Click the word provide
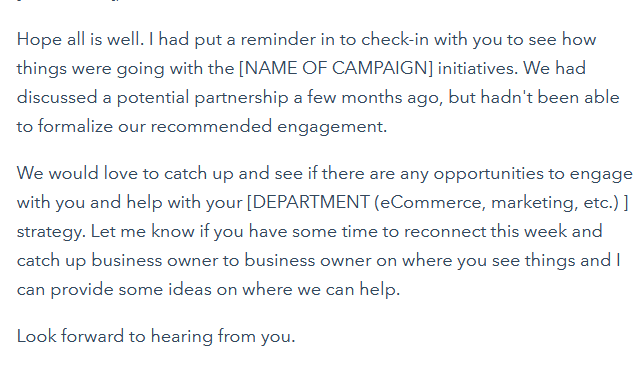Screen dimensions: 644x375 pos(82,290)
